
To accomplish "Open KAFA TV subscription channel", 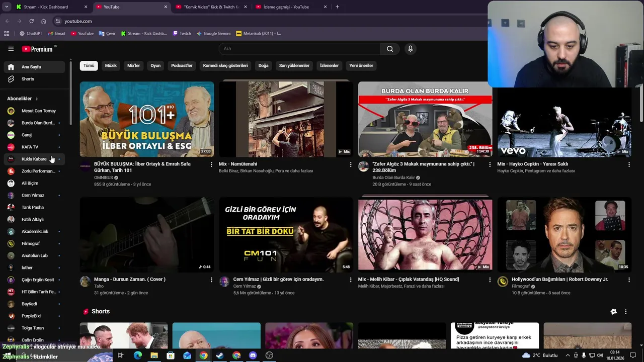I will click(x=35, y=147).
